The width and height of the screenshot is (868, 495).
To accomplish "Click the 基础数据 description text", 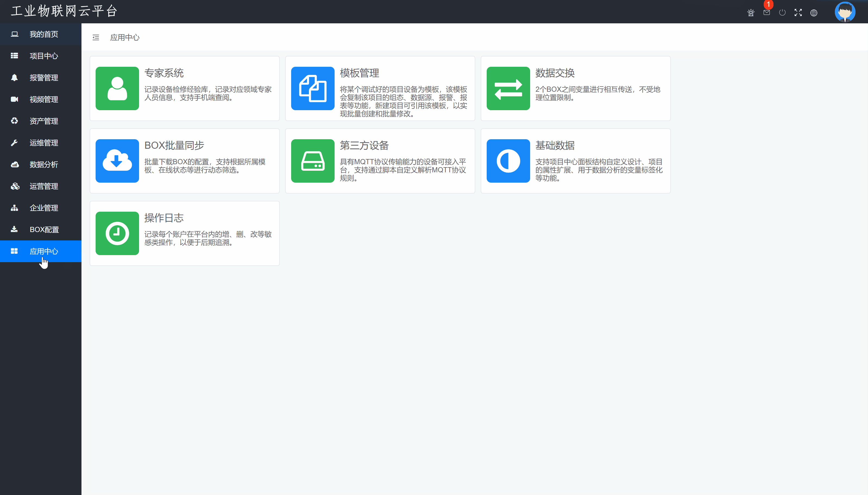I will (x=599, y=170).
